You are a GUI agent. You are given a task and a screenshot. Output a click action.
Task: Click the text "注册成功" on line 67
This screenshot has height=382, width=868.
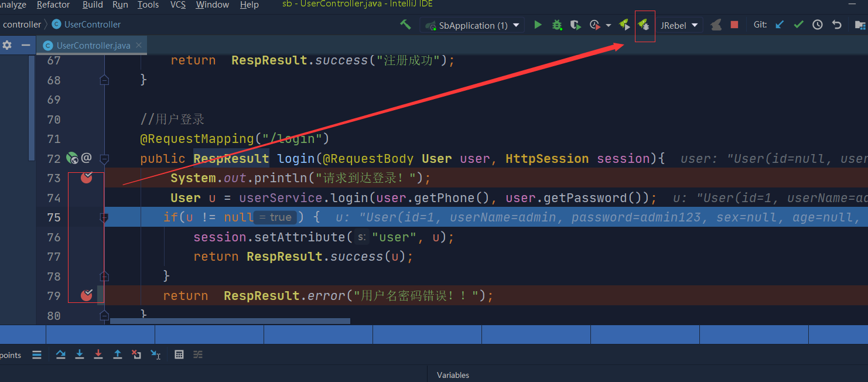[409, 60]
